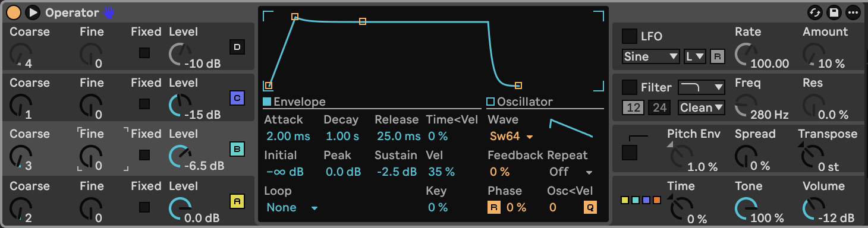Open the Clean filter circuit dropdown
868x228 pixels.
702,107
